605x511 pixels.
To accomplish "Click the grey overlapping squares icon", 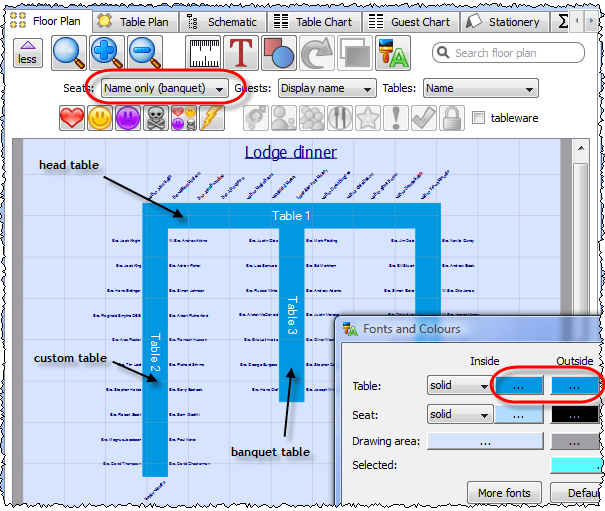I will click(x=355, y=53).
